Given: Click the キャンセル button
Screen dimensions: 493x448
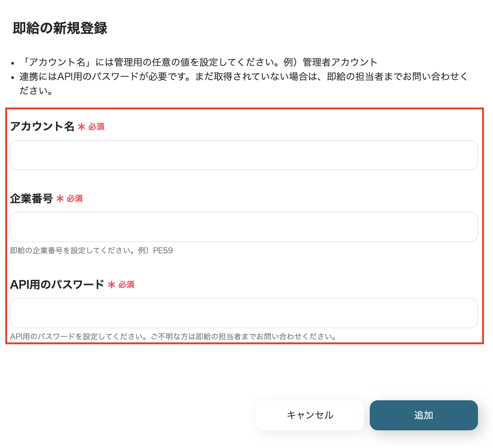Looking at the screenshot, I should click(310, 415).
